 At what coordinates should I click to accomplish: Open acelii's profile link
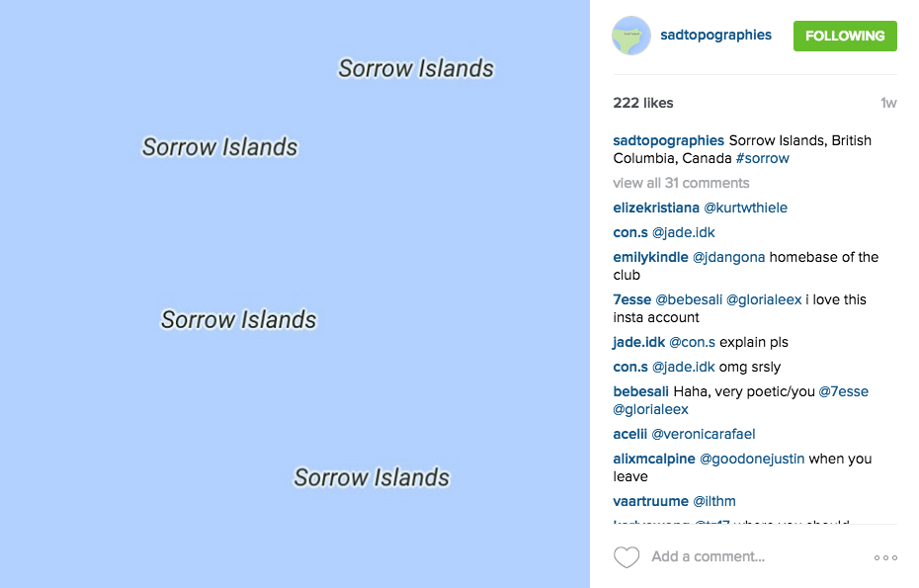coord(630,434)
